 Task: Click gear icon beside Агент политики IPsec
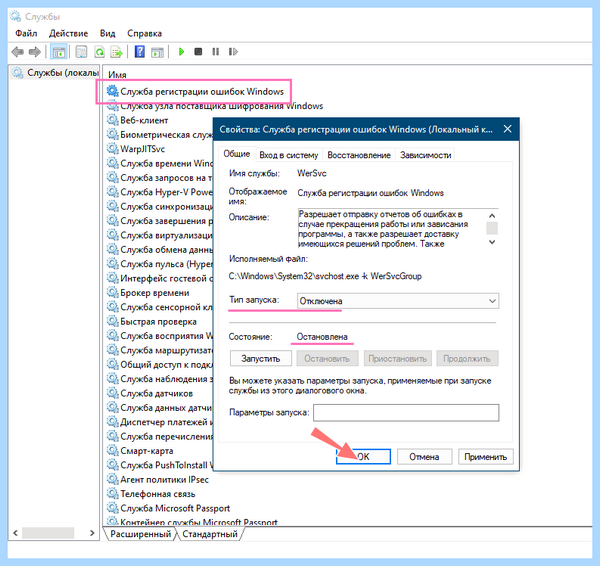point(112,479)
